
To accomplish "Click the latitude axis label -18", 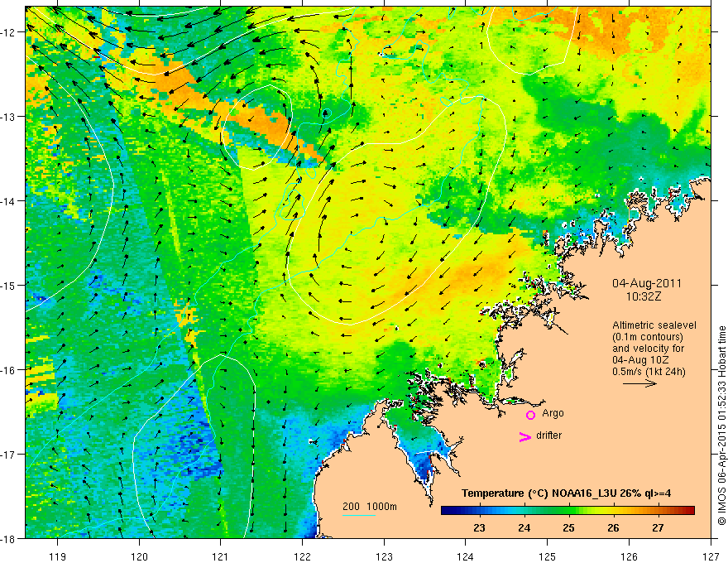I will pos(8,539).
